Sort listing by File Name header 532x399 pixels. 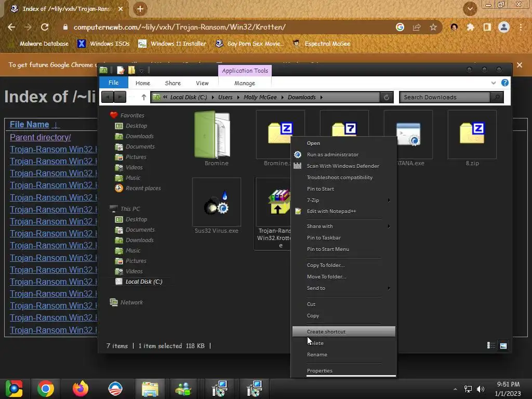point(30,125)
